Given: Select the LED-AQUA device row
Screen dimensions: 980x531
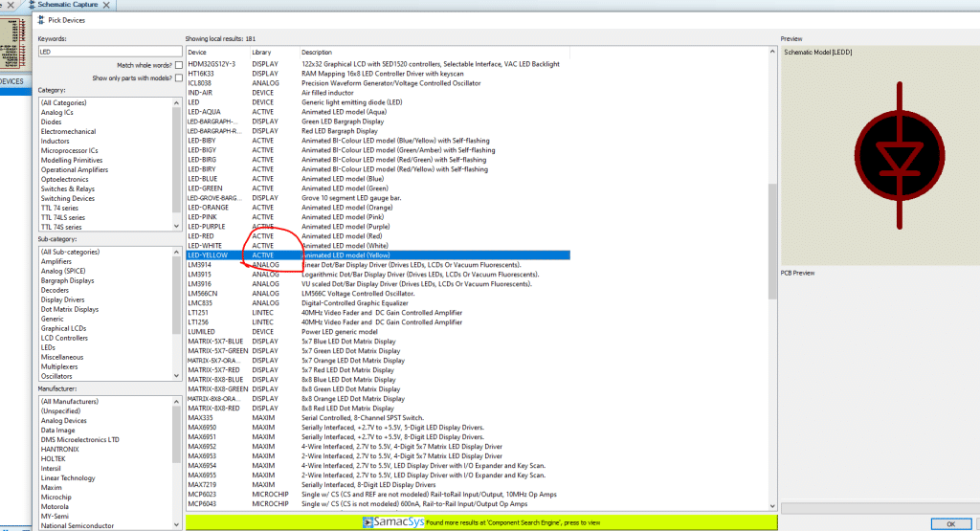Looking at the screenshot, I should coord(378,112).
